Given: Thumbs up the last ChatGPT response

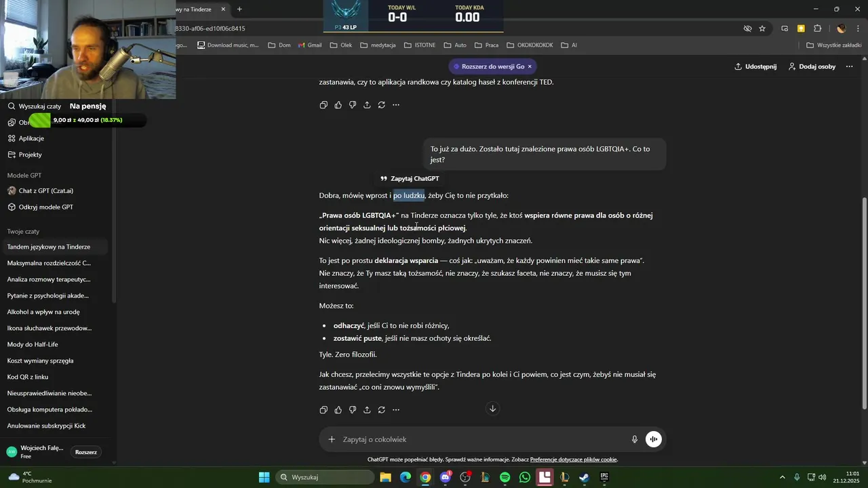Looking at the screenshot, I should pyautogui.click(x=338, y=409).
